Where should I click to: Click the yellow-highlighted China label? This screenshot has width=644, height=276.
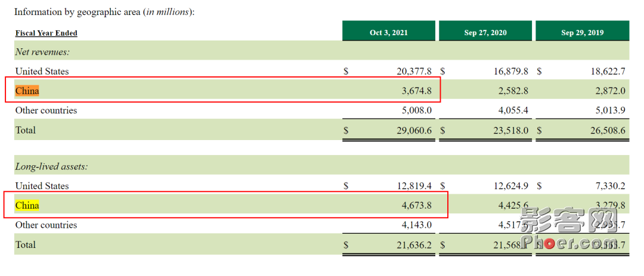click(27, 205)
